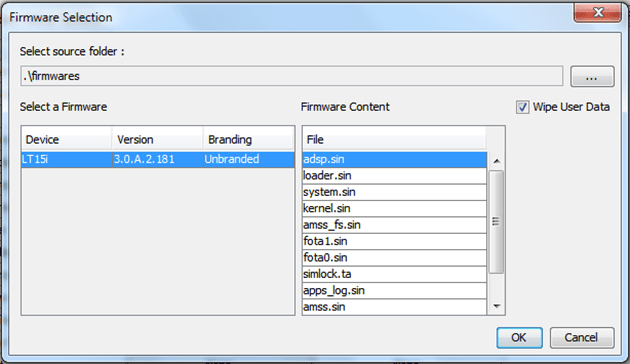630x364 pixels.
Task: Select kernel.sin in firmware content
Action: (x=395, y=209)
